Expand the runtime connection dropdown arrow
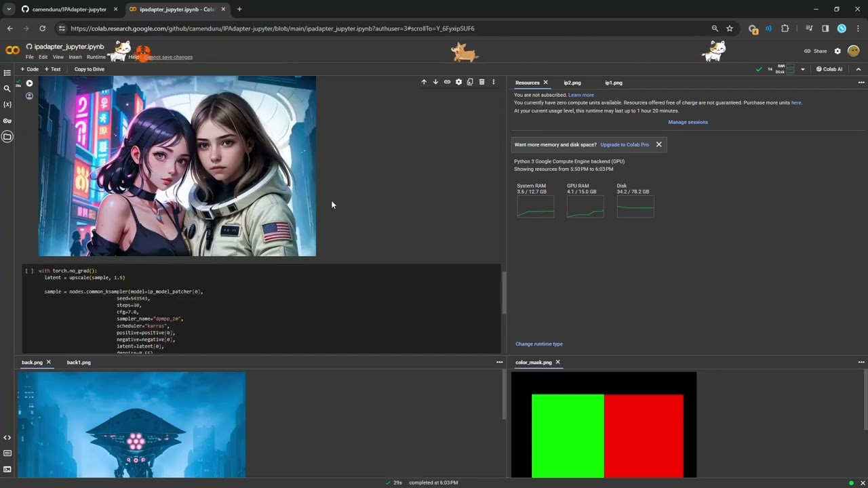868x488 pixels. point(802,69)
